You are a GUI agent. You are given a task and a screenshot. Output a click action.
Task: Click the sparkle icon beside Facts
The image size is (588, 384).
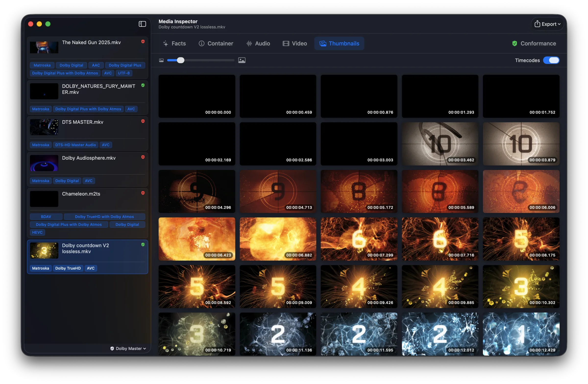click(166, 43)
